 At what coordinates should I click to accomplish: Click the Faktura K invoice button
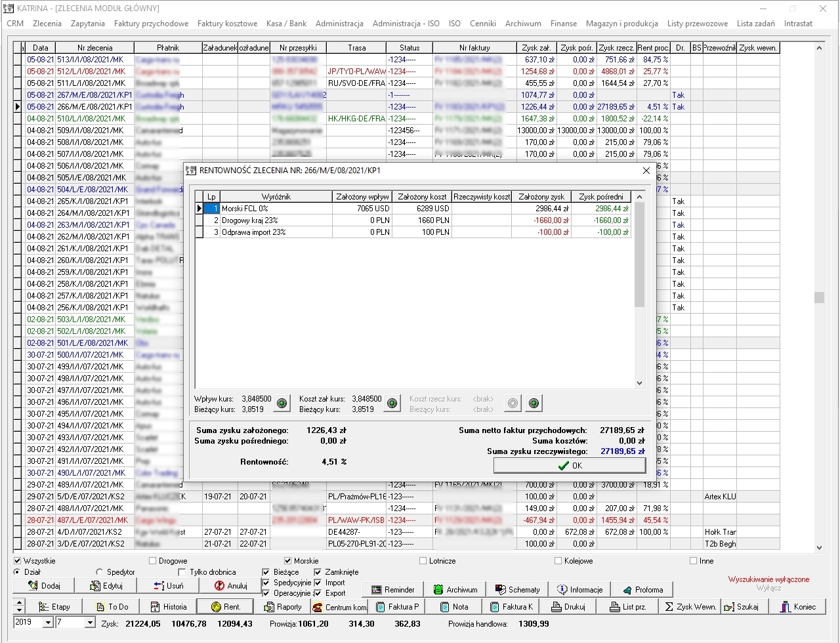coord(510,606)
